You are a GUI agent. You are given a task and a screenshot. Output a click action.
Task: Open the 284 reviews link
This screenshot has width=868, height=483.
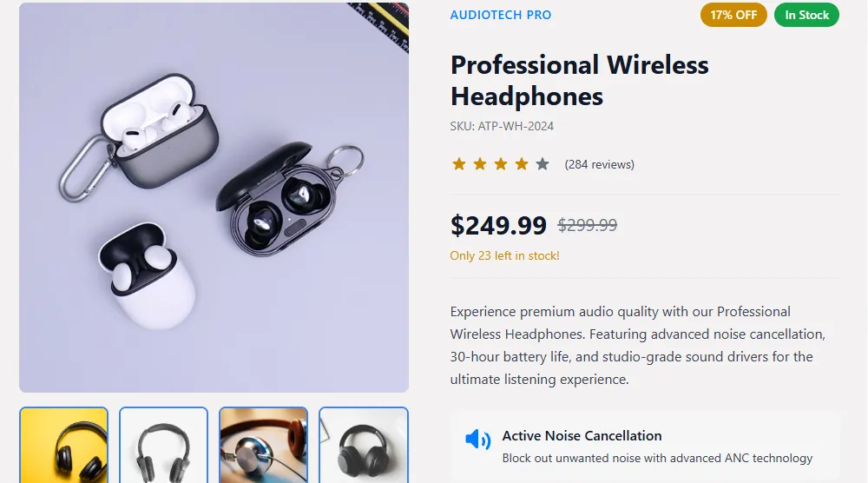(599, 164)
